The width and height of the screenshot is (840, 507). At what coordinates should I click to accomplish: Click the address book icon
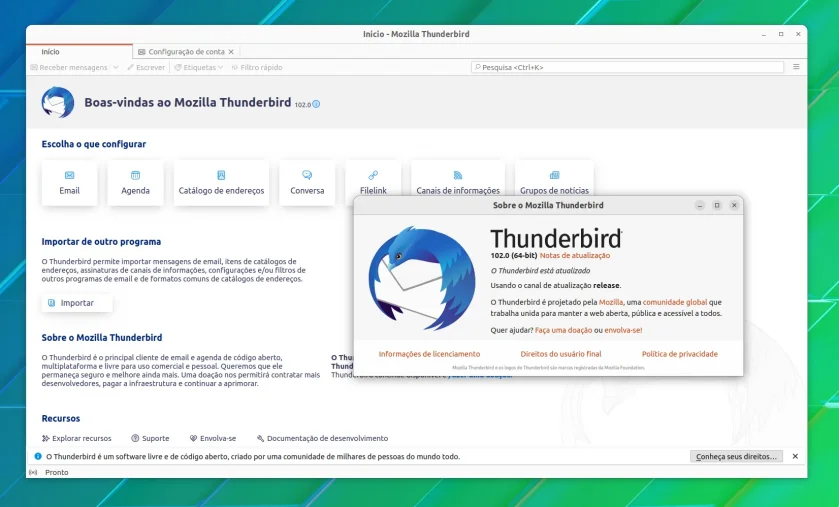[221, 175]
